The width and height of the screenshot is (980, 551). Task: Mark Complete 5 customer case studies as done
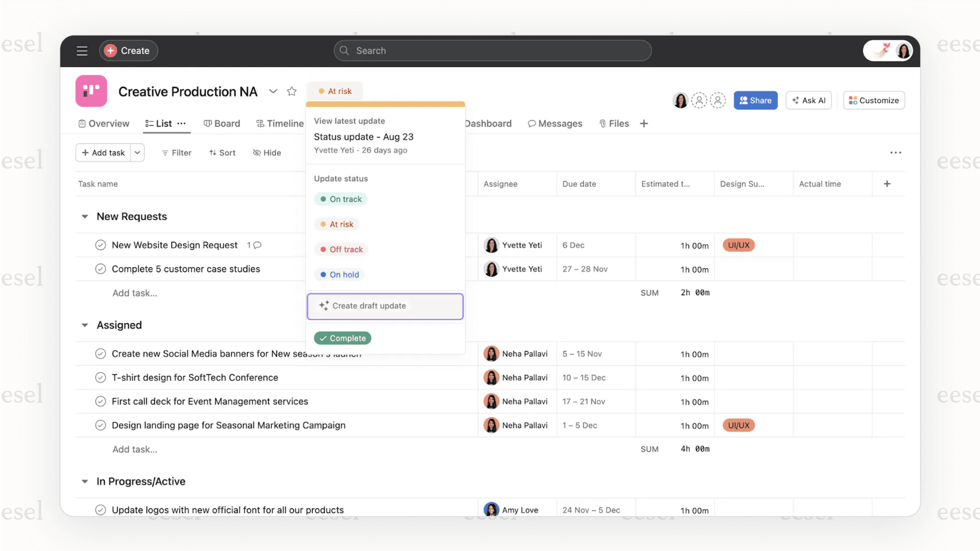[100, 269]
